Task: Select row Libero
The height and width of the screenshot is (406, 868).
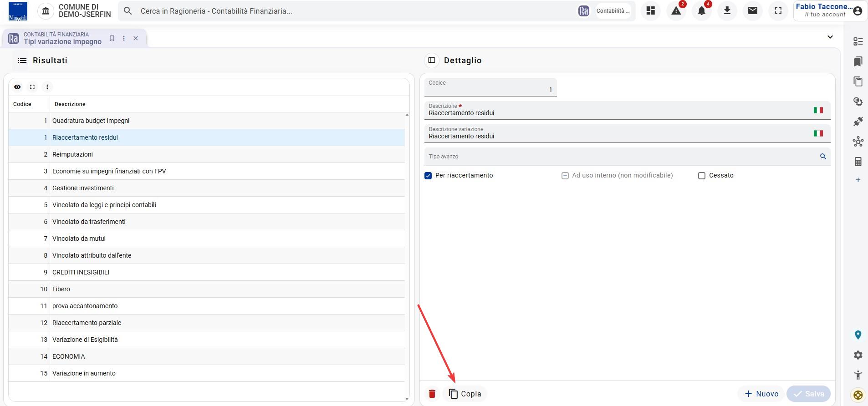Action: pos(207,289)
